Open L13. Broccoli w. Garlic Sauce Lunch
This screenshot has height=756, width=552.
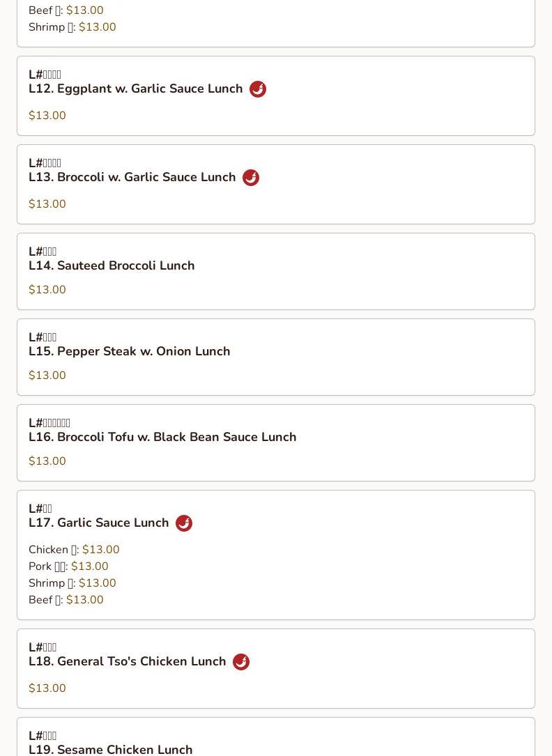click(x=276, y=184)
